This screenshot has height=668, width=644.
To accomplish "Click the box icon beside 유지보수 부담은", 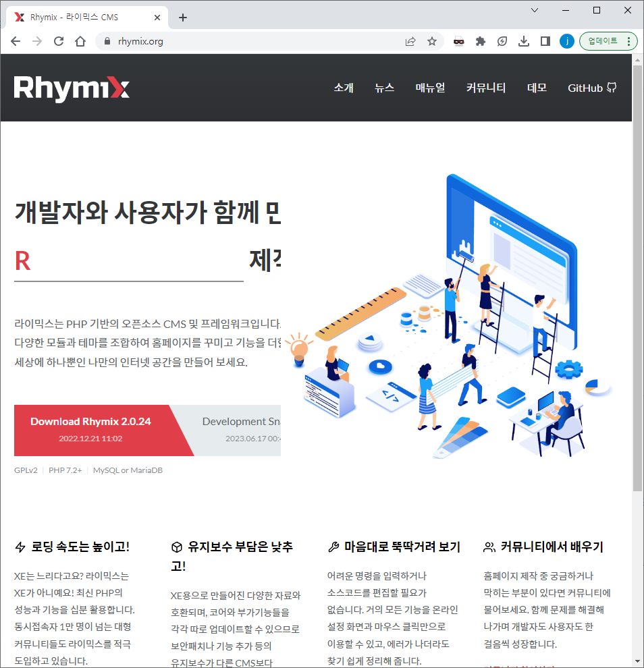I will (177, 547).
